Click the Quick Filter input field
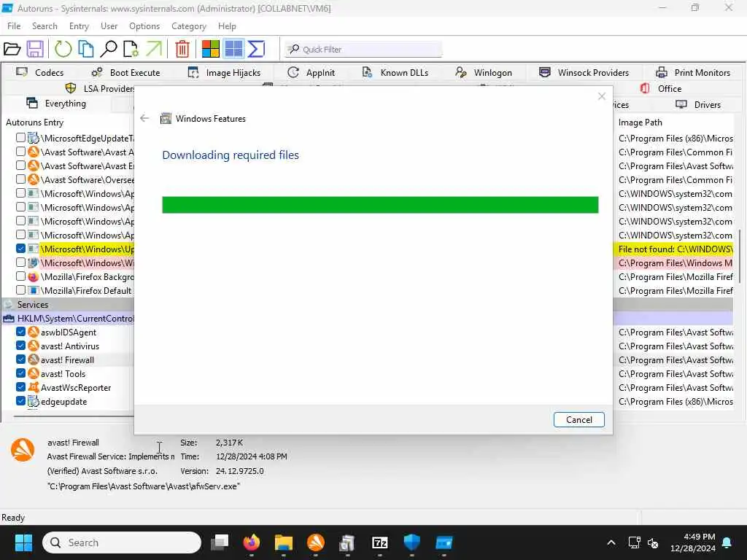747x560 pixels. [x=363, y=49]
